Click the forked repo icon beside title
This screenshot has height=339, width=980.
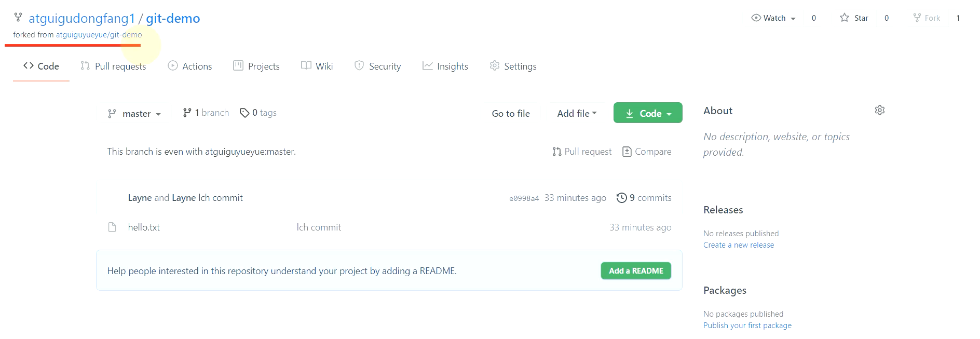18,17
